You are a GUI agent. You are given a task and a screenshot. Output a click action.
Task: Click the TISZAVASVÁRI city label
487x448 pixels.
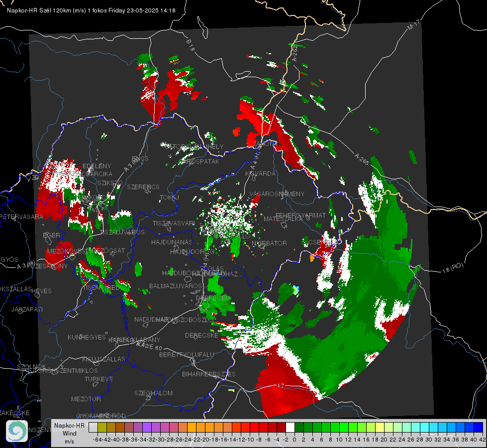tap(174, 224)
